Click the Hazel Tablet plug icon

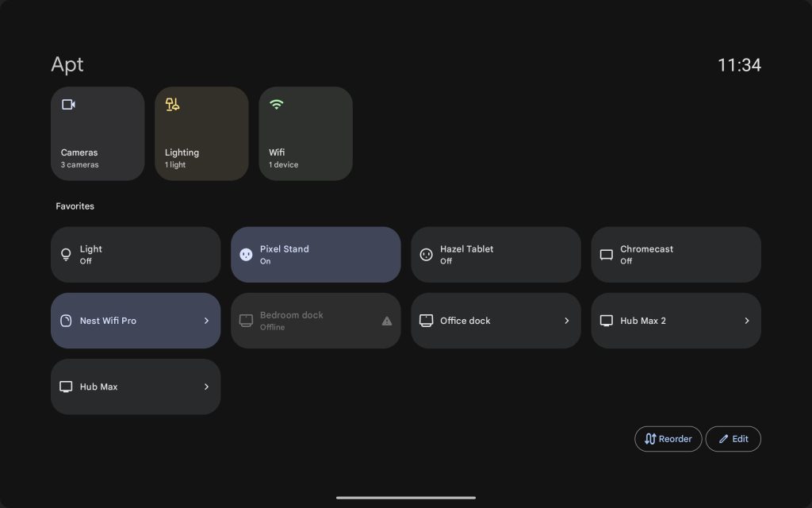(427, 254)
